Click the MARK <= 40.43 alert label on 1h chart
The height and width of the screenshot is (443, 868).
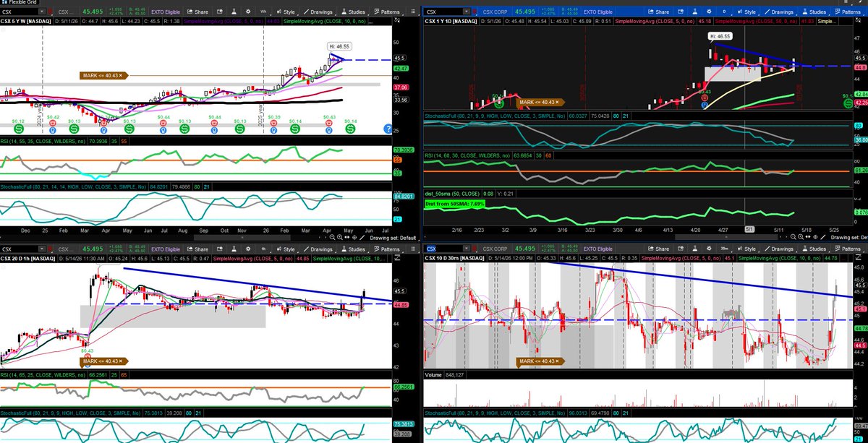[105, 361]
